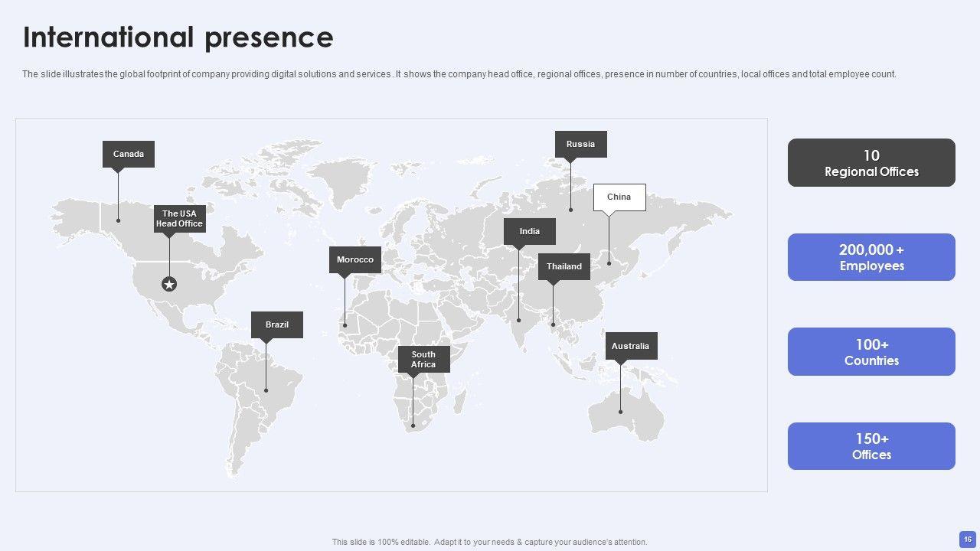
Task: Click the South Africa label
Action: [423, 360]
